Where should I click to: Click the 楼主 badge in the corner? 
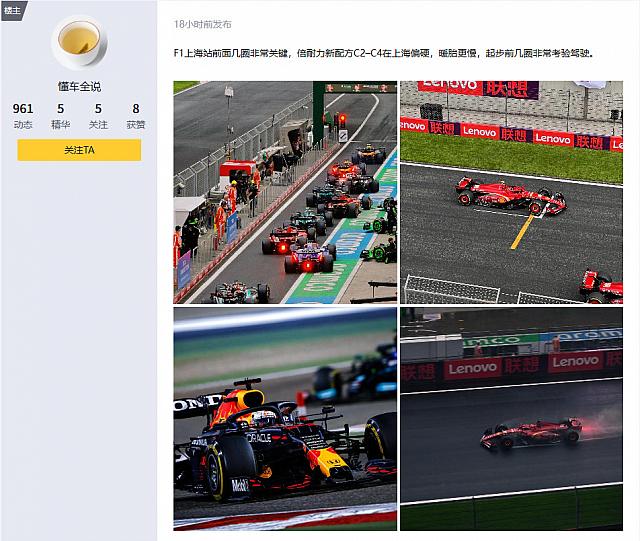coord(13,9)
